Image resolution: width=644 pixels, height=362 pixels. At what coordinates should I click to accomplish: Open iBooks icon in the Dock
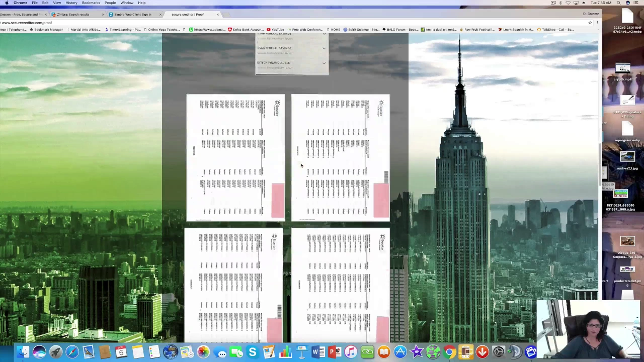point(383,352)
